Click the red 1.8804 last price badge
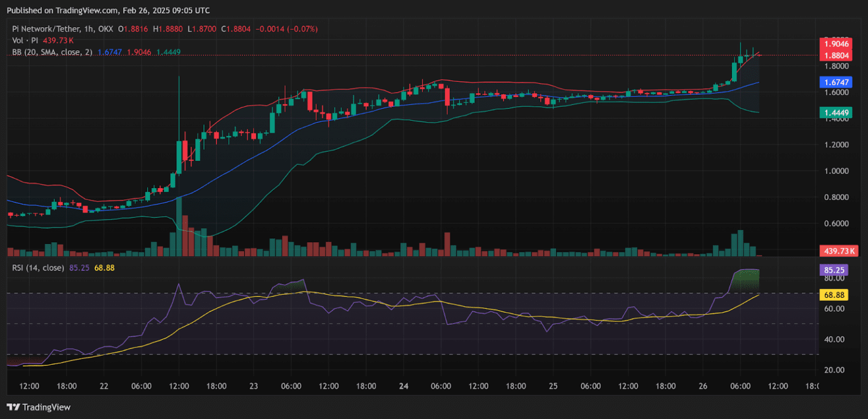The width and height of the screenshot is (868, 419). [x=836, y=54]
